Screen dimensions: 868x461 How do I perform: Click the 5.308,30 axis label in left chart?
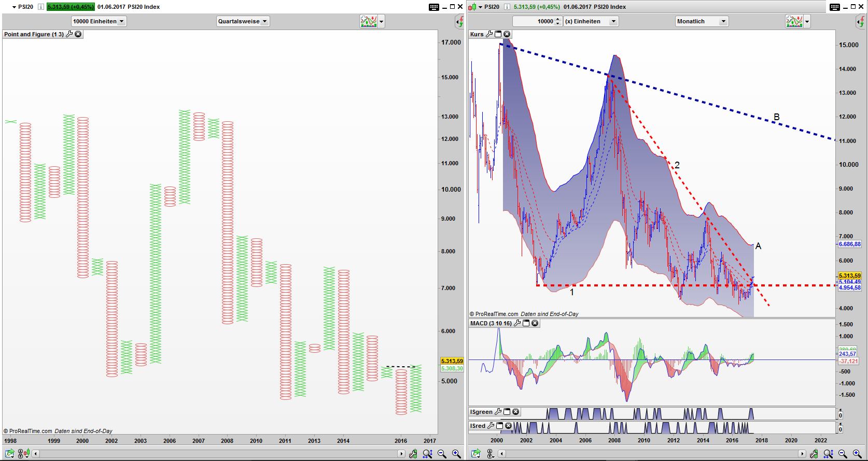(452, 368)
